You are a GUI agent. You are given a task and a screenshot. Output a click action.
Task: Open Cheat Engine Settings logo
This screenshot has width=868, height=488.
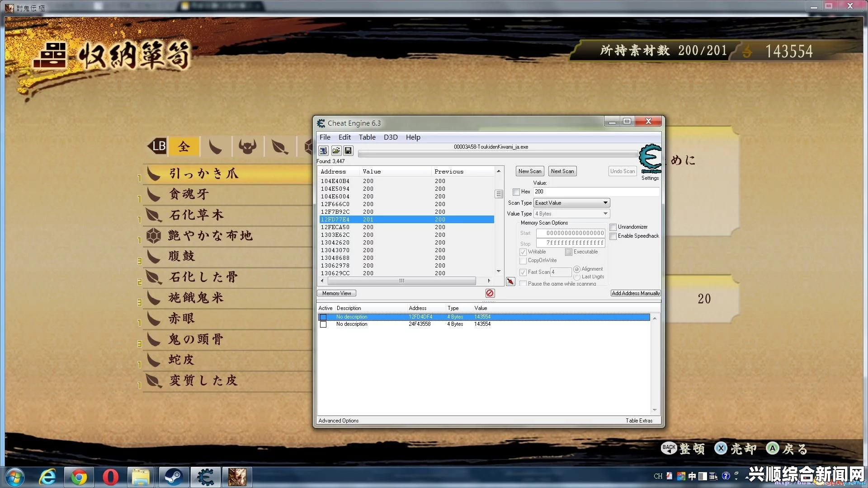click(x=650, y=159)
